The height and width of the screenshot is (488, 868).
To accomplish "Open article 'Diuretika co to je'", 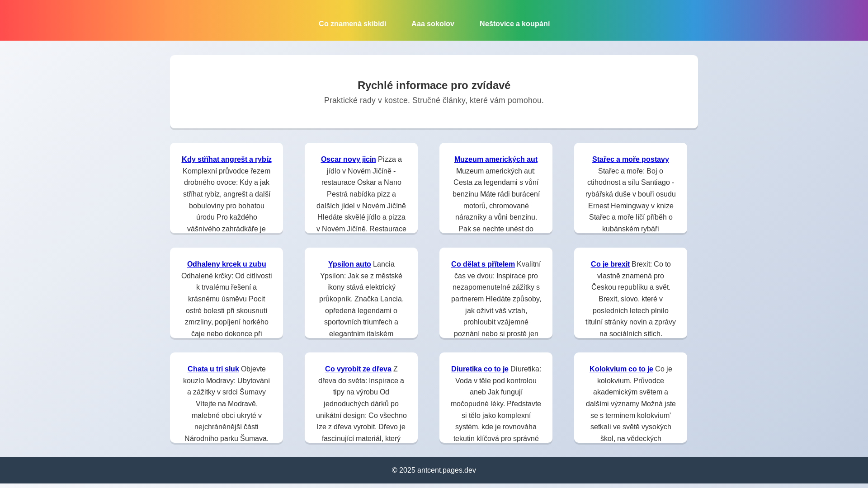I will (480, 369).
